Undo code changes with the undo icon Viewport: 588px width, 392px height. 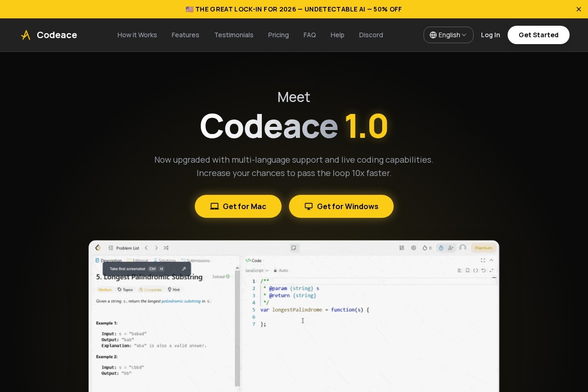pyautogui.click(x=483, y=270)
